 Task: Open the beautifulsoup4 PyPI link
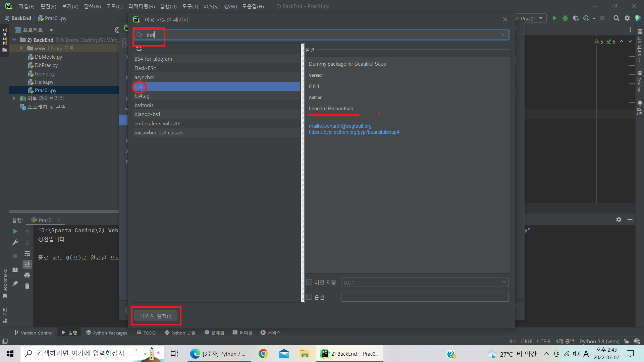(354, 132)
